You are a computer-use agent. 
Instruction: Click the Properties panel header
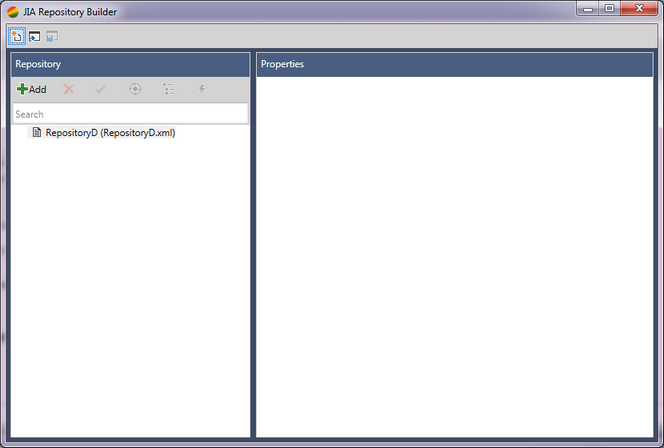(455, 64)
